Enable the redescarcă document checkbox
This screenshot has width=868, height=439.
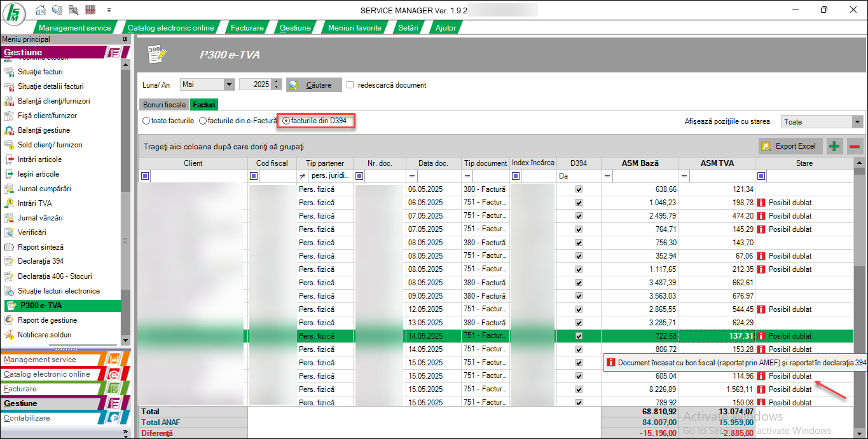pos(350,84)
